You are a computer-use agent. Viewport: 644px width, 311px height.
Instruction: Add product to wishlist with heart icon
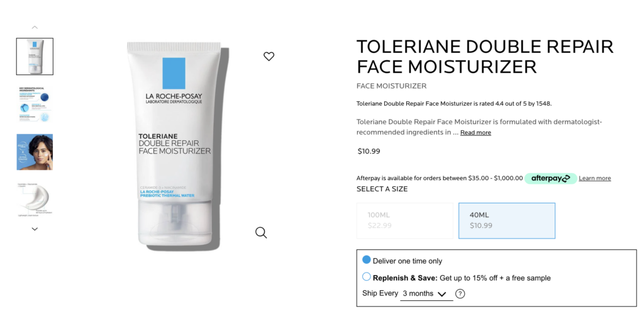269,57
